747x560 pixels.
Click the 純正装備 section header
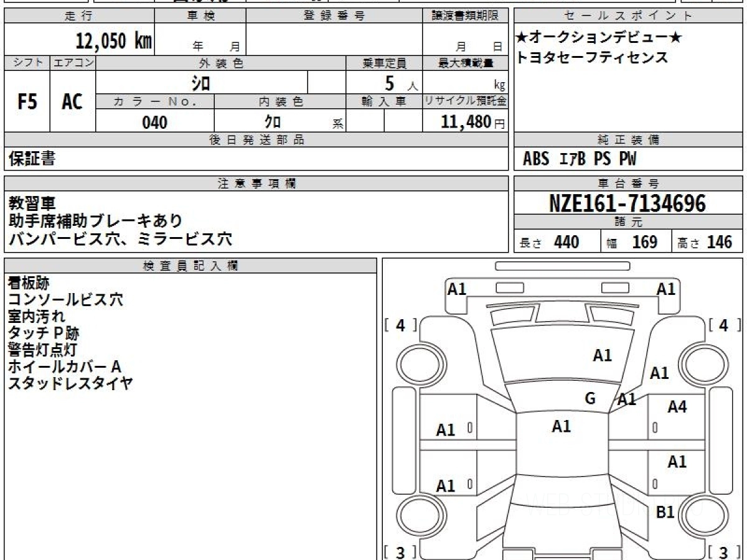[629, 140]
